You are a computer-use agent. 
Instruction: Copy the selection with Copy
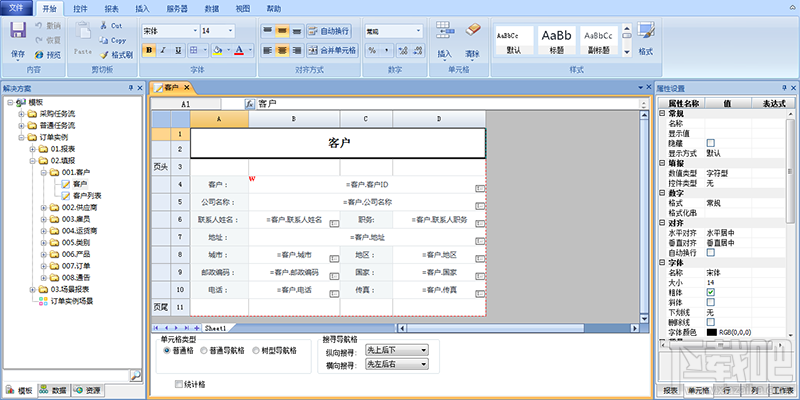click(112, 40)
